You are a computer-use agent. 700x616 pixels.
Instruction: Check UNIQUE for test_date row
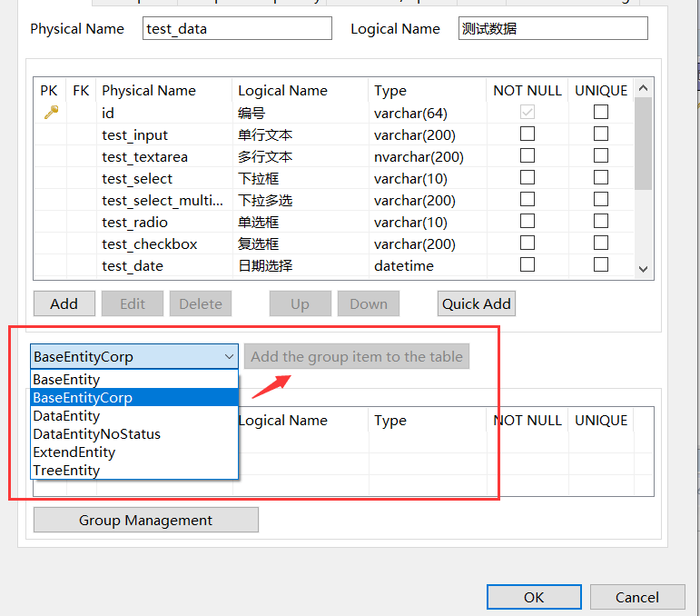(x=600, y=264)
